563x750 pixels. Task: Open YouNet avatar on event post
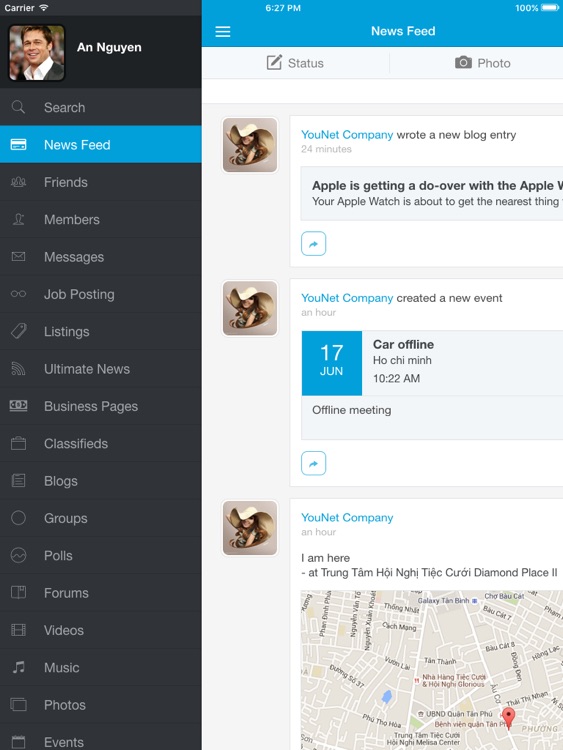pyautogui.click(x=250, y=308)
